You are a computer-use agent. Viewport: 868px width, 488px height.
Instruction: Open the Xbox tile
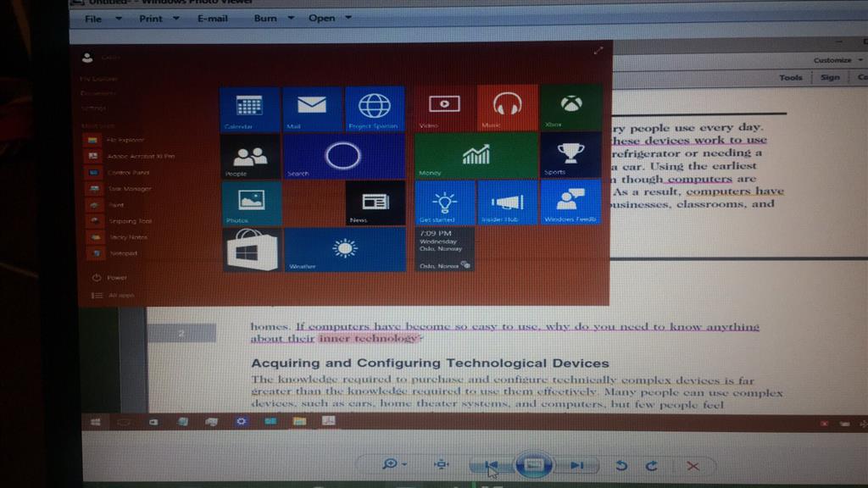click(x=571, y=107)
